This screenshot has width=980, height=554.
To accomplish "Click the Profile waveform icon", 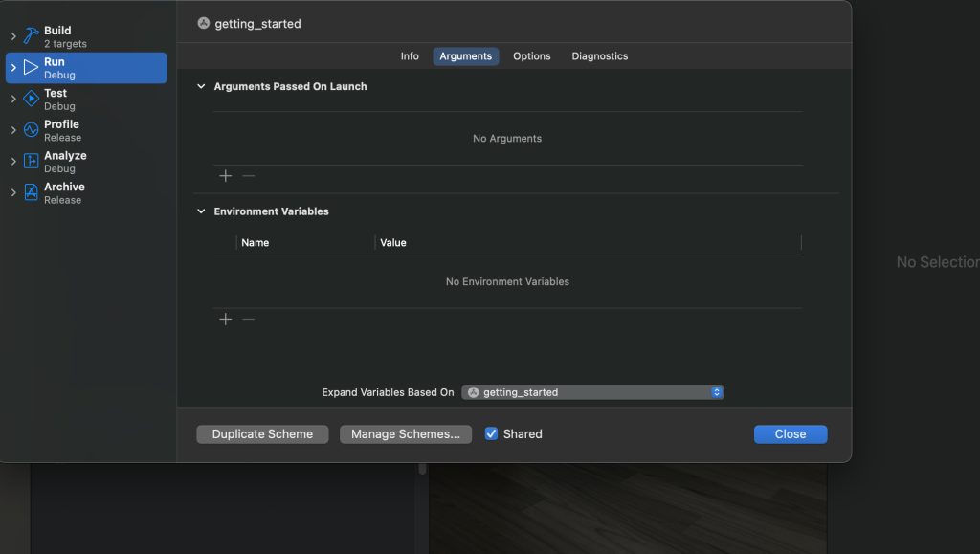I will click(31, 130).
